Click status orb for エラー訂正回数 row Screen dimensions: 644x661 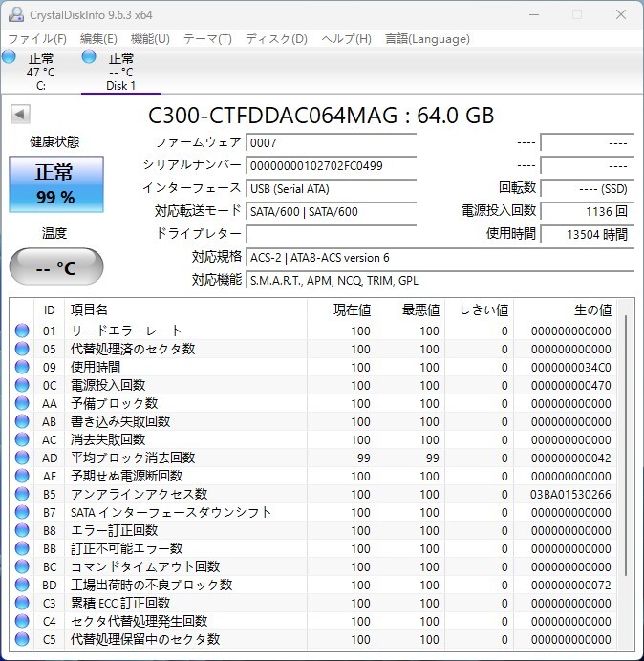click(22, 530)
